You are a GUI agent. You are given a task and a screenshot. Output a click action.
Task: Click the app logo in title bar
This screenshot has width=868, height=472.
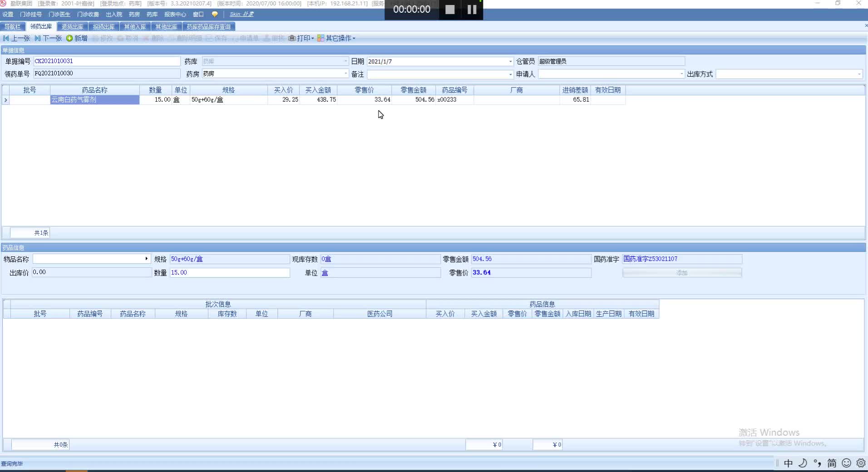(3, 3)
